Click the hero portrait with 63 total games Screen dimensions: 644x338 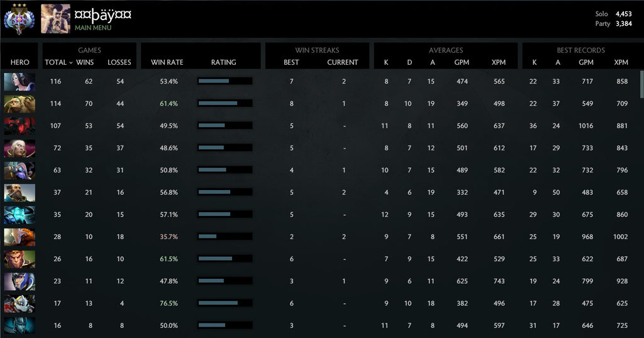[x=19, y=171]
